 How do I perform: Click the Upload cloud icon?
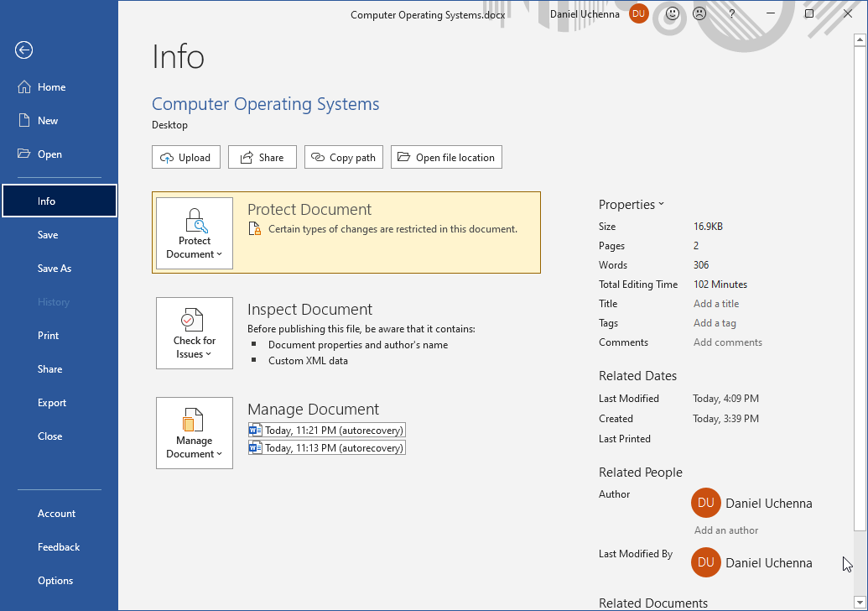[x=167, y=157]
